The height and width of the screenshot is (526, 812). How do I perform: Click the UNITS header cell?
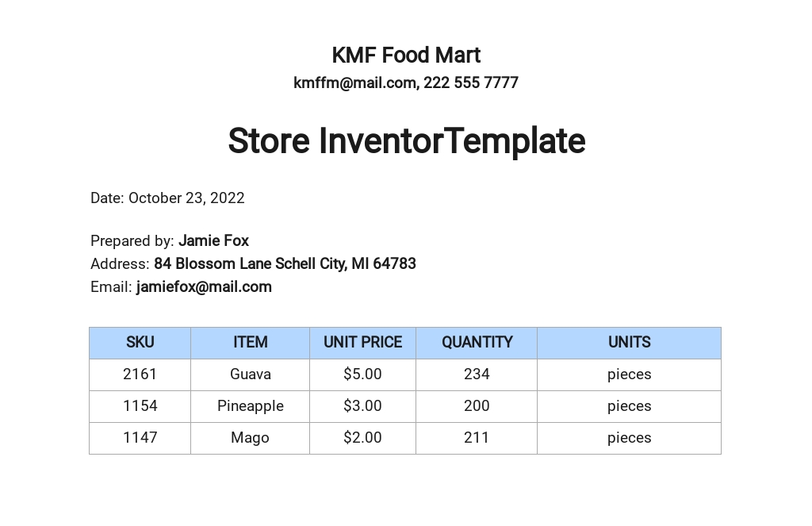click(629, 343)
